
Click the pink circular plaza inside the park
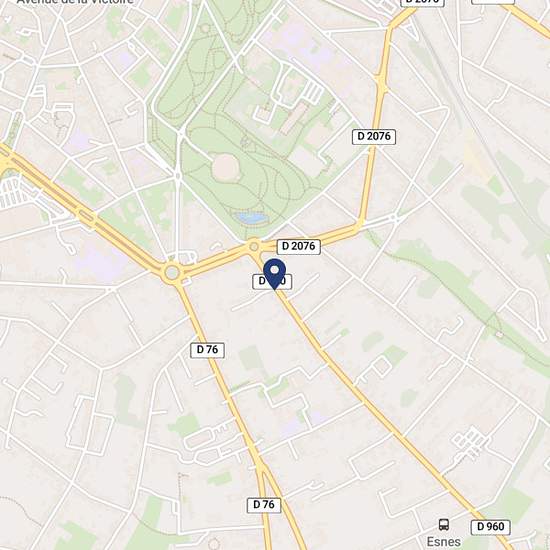pyautogui.click(x=226, y=168)
